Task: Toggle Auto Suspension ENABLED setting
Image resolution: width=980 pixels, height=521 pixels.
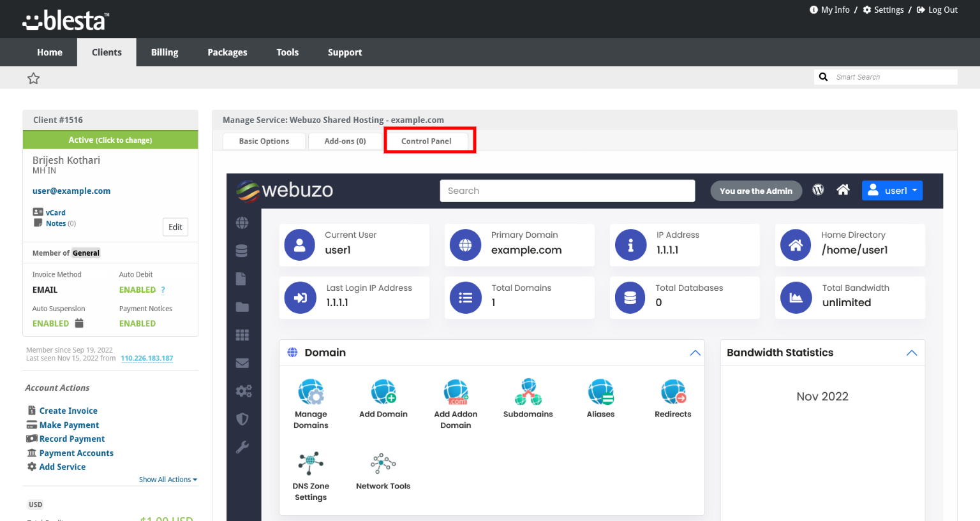Action: tap(50, 324)
